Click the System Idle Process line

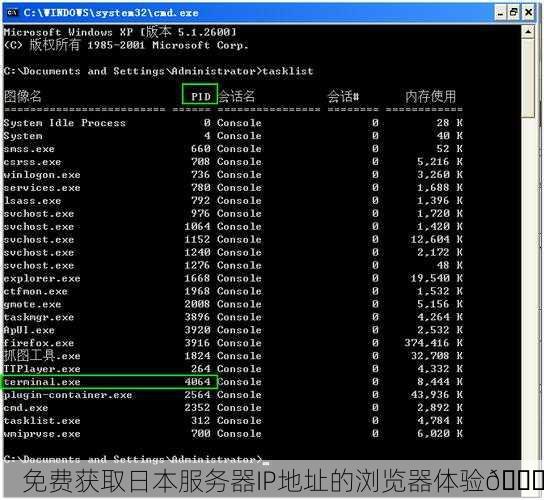click(233, 123)
